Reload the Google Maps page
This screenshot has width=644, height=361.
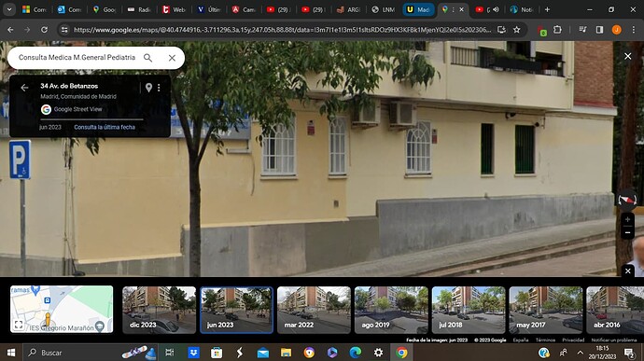44,30
